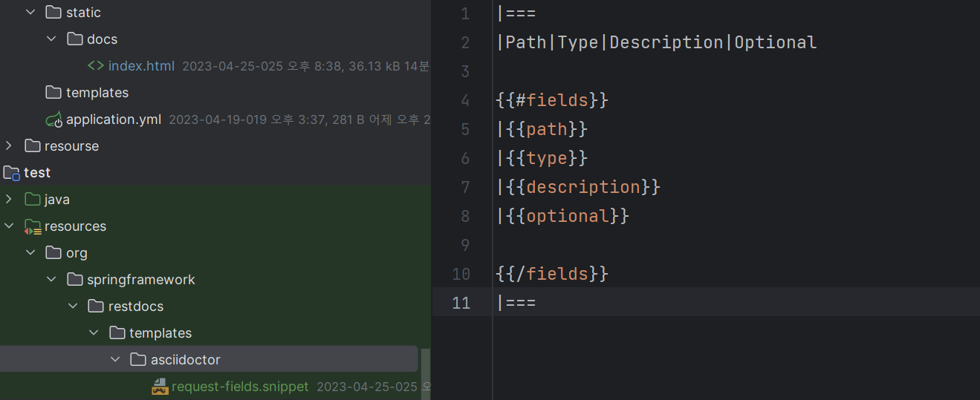This screenshot has width=980, height=400.
Task: Collapse the springframework folder chevron
Action: (51, 279)
